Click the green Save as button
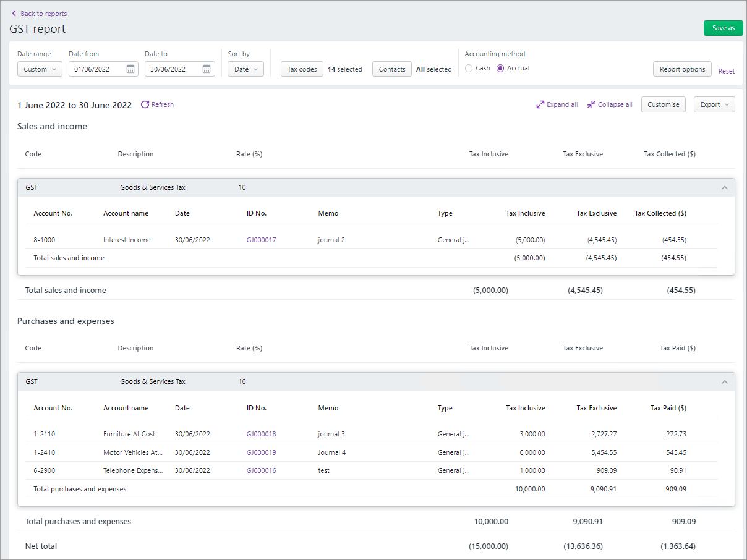 pos(723,28)
